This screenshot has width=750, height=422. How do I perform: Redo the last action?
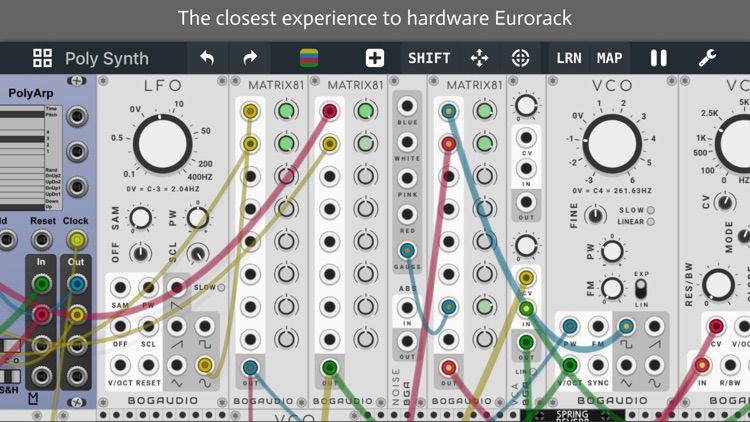250,58
